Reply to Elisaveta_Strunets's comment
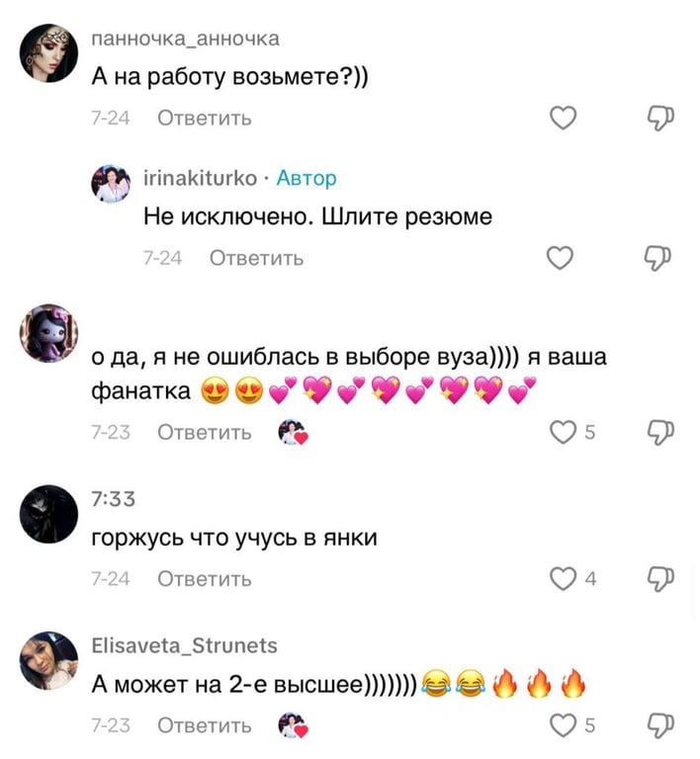Screen dimensions: 700x759 (205, 725)
